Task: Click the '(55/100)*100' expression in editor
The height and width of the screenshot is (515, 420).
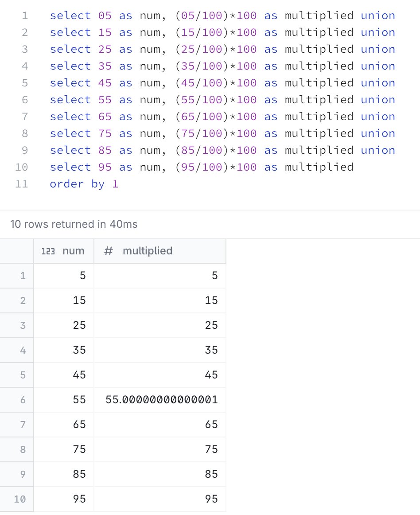Action: [216, 100]
